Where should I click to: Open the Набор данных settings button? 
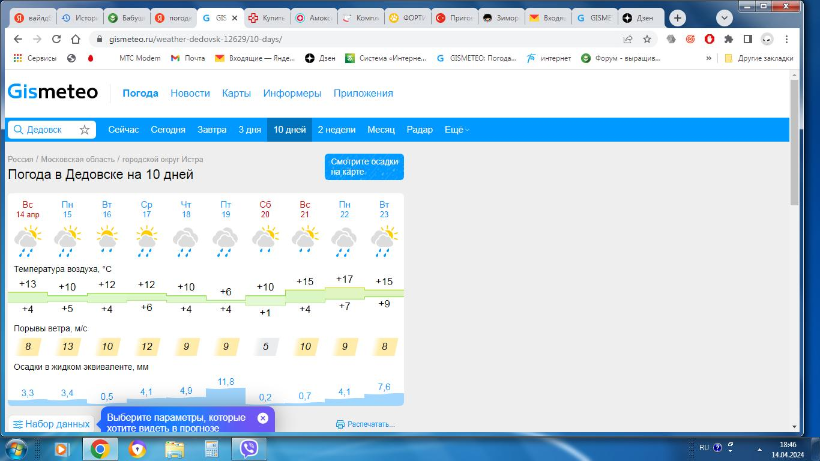(52, 424)
